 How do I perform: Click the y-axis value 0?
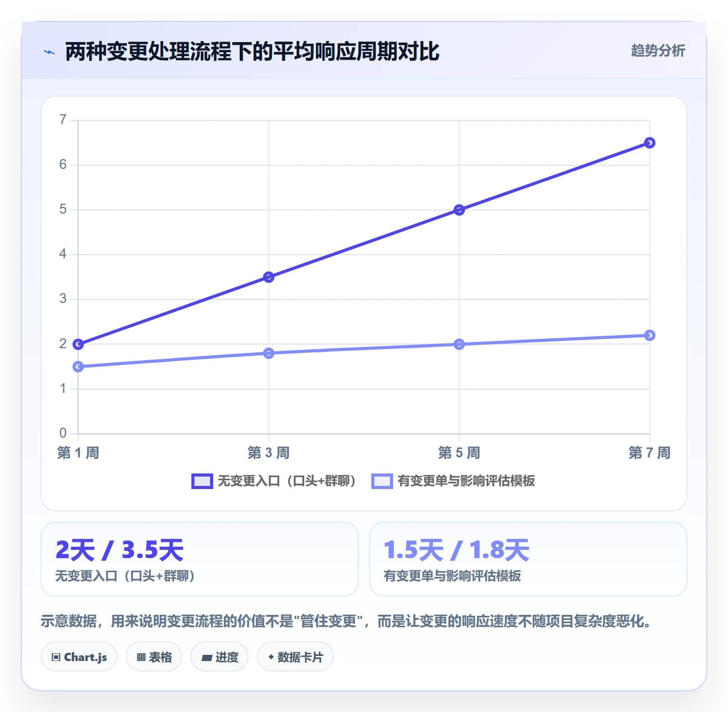[63, 433]
